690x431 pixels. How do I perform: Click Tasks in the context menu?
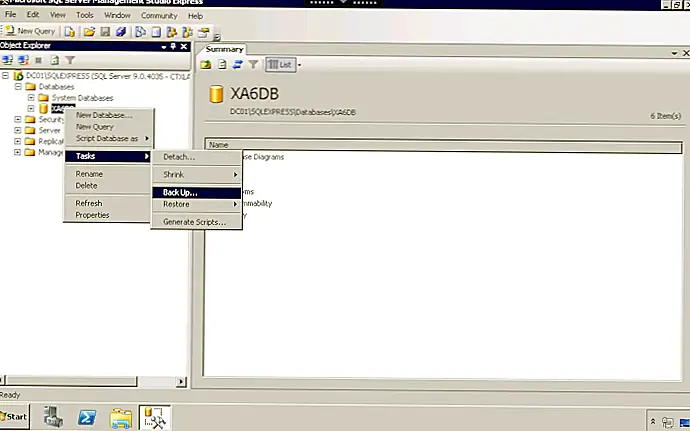click(108, 156)
